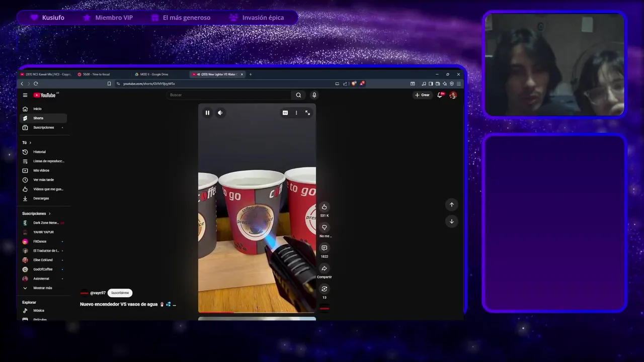This screenshot has height=362, width=644.
Task: Mute the Short's volume
Action: click(220, 113)
